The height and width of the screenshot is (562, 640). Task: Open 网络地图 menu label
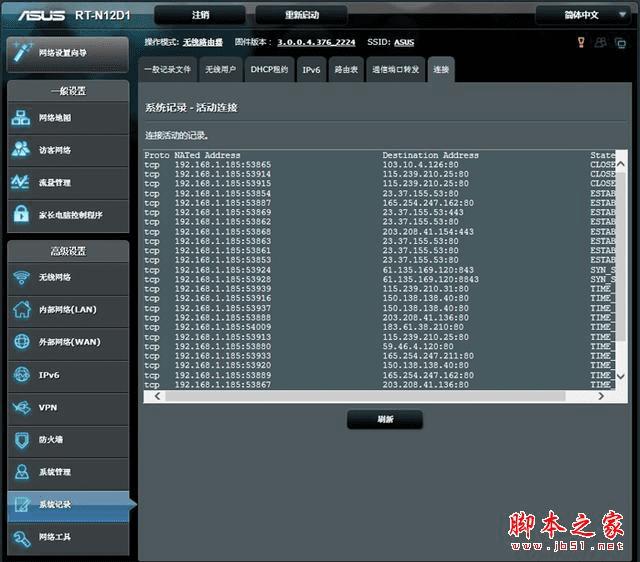[55, 118]
